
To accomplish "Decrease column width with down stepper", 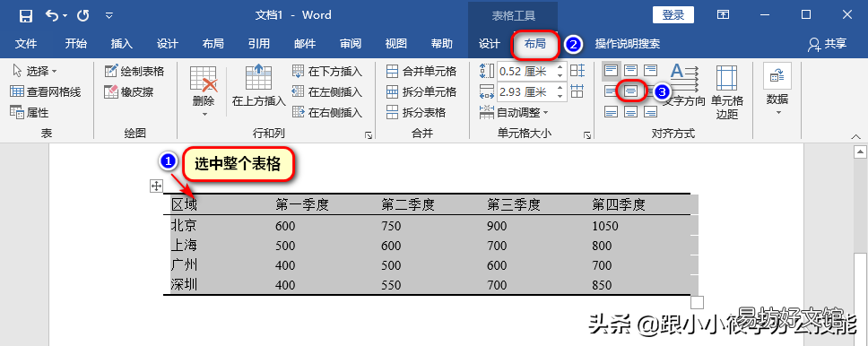I will pyautogui.click(x=560, y=96).
